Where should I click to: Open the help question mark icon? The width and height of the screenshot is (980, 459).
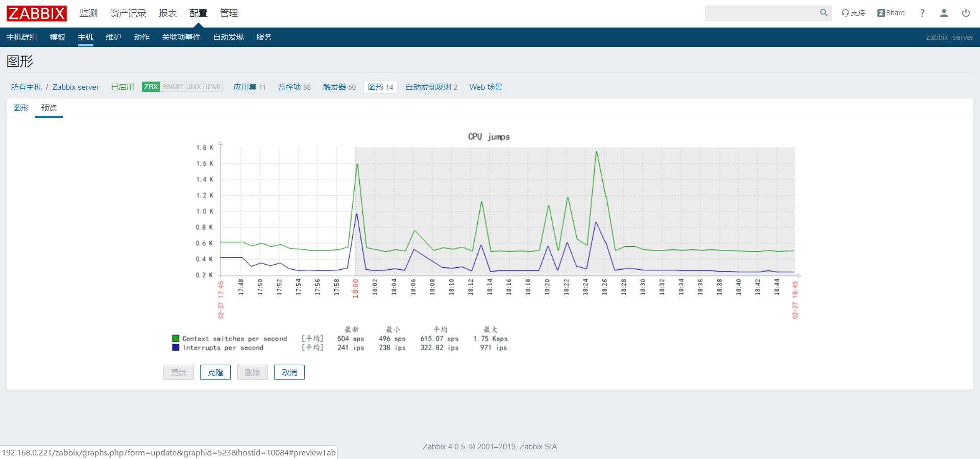pos(922,13)
